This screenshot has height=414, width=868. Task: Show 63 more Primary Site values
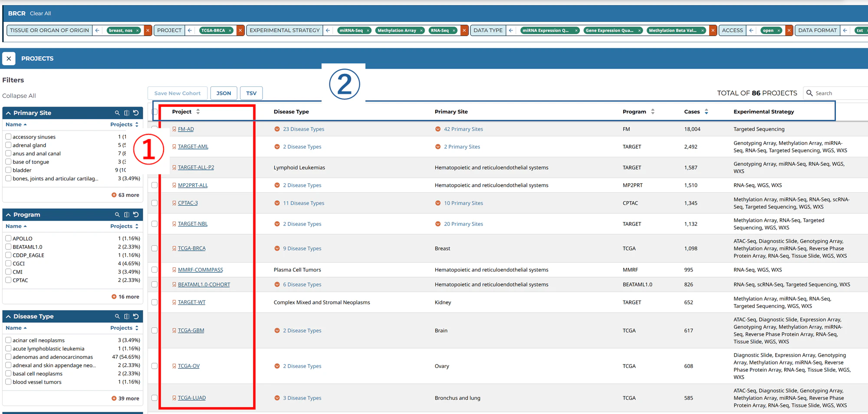coord(125,195)
